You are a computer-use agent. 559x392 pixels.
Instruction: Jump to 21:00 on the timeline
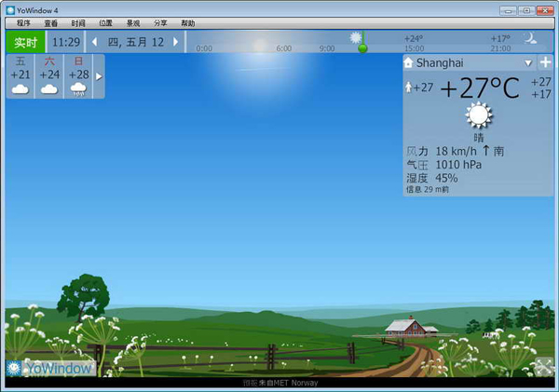pos(500,48)
